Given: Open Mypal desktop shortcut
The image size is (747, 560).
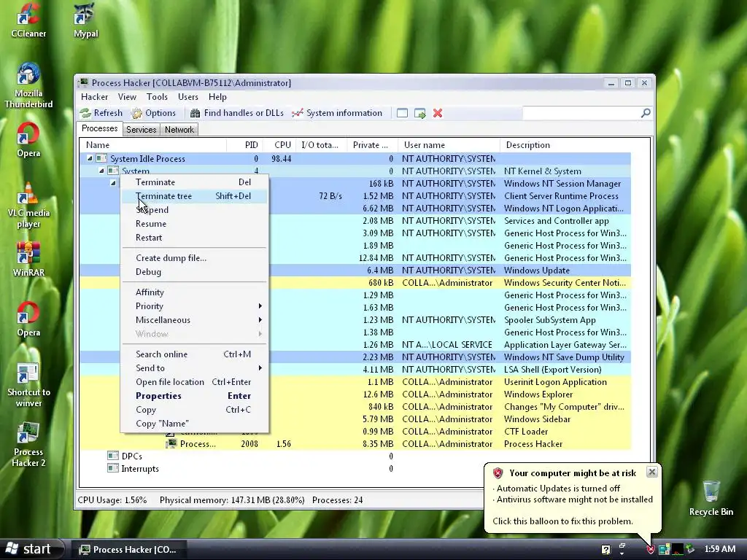Looking at the screenshot, I should pyautogui.click(x=86, y=20).
